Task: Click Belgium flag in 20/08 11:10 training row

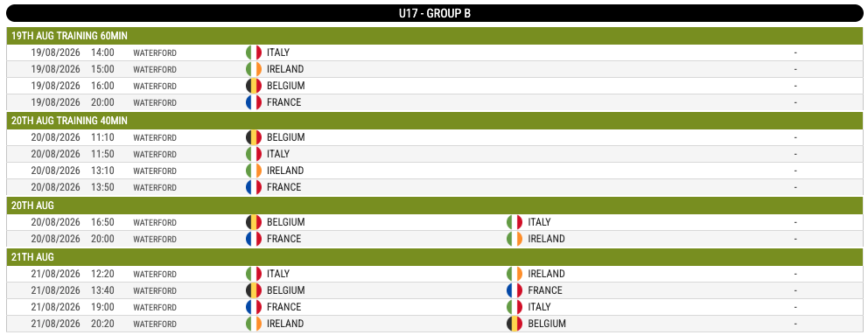Action: [254, 137]
